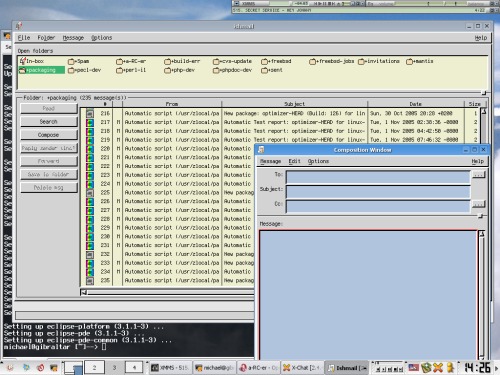Open the +mantis folder
Screen dimensions: 500x375
pyautogui.click(x=420, y=61)
